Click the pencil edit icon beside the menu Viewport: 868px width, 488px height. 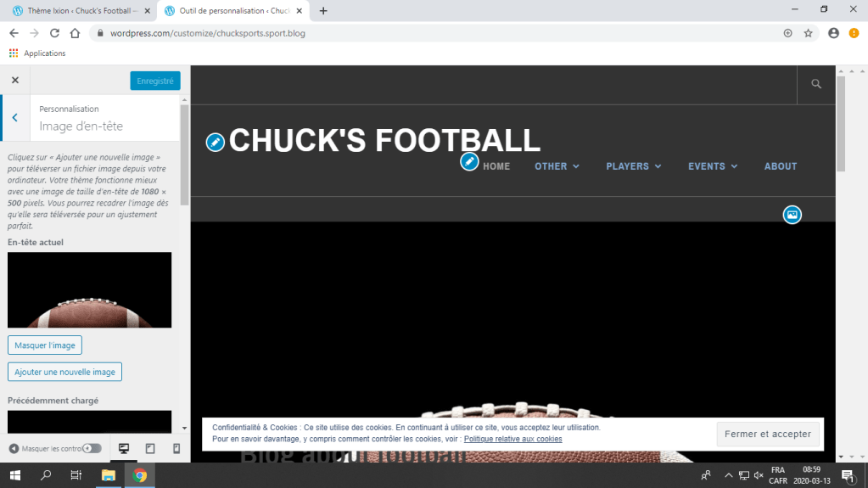pos(469,161)
